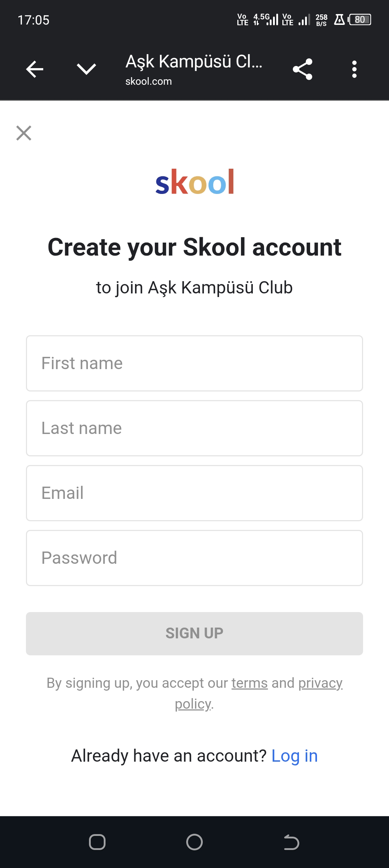Focus the First name field
Screen dimensions: 389x868
[x=194, y=363]
